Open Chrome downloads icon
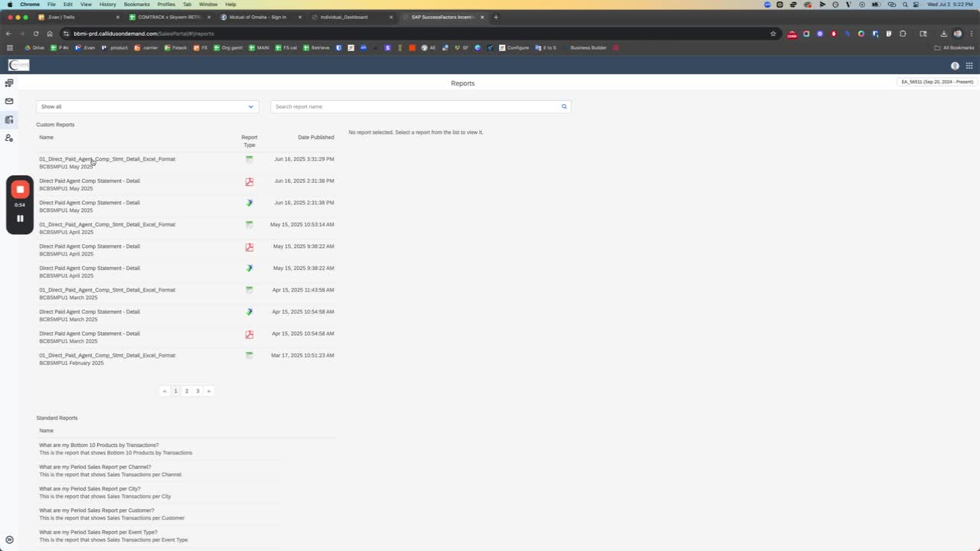The width and height of the screenshot is (980, 551). click(x=944, y=34)
